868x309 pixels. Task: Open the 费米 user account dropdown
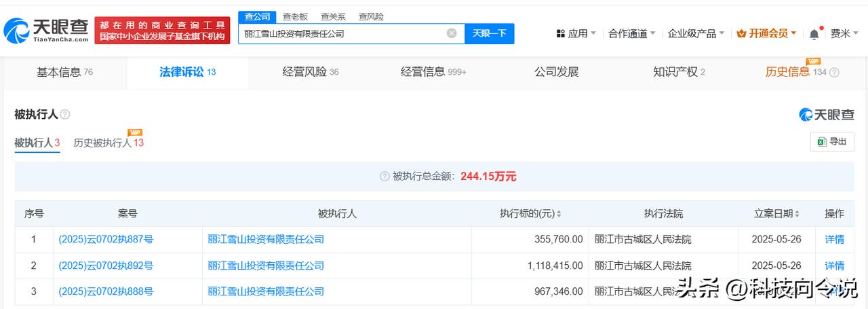[x=844, y=33]
